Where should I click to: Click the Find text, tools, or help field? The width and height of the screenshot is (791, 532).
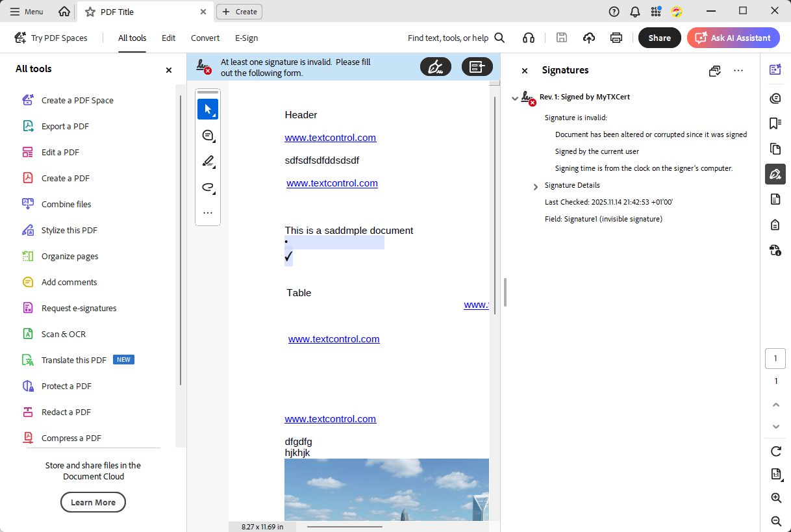click(448, 38)
